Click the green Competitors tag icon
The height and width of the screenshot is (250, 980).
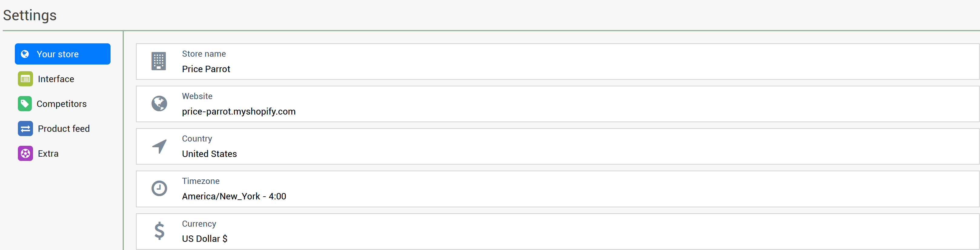tap(25, 104)
